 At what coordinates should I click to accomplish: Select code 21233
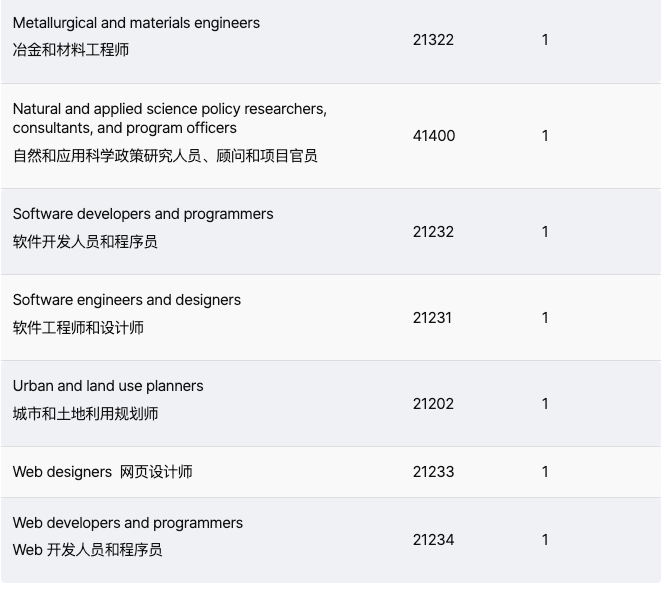coord(433,472)
